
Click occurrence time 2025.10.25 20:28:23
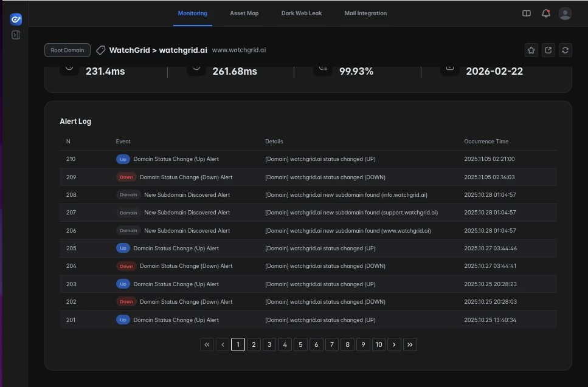(491, 284)
